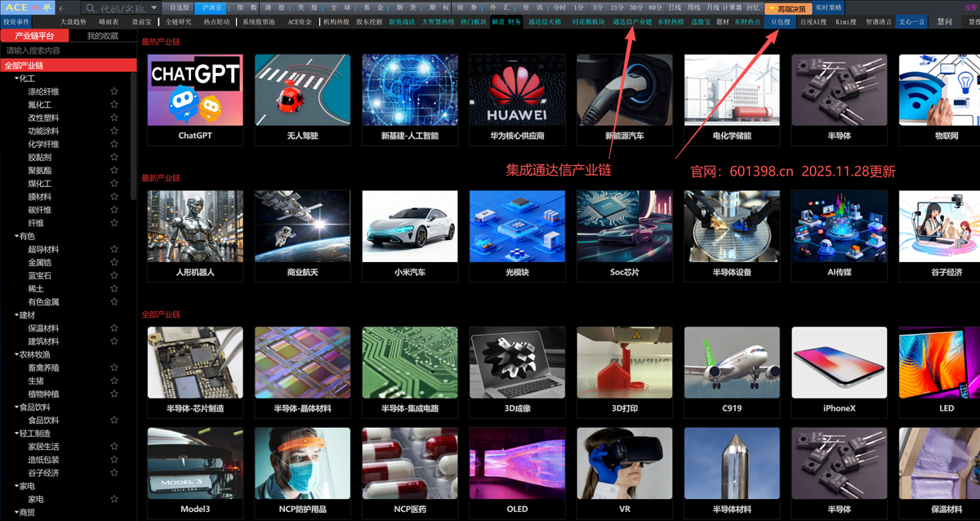Open the 商业航天 card
Screen dimensions: 980x521
click(x=302, y=237)
